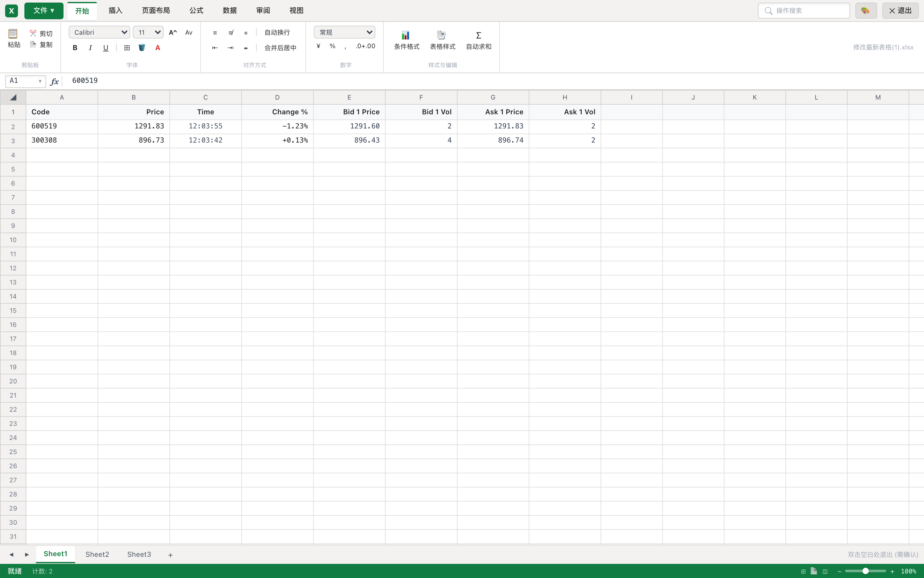Open the 文件 file menu dropdown
The height and width of the screenshot is (578, 924).
click(x=44, y=11)
